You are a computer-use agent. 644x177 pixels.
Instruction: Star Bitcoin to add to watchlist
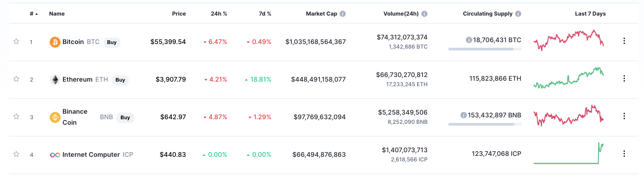[16, 41]
